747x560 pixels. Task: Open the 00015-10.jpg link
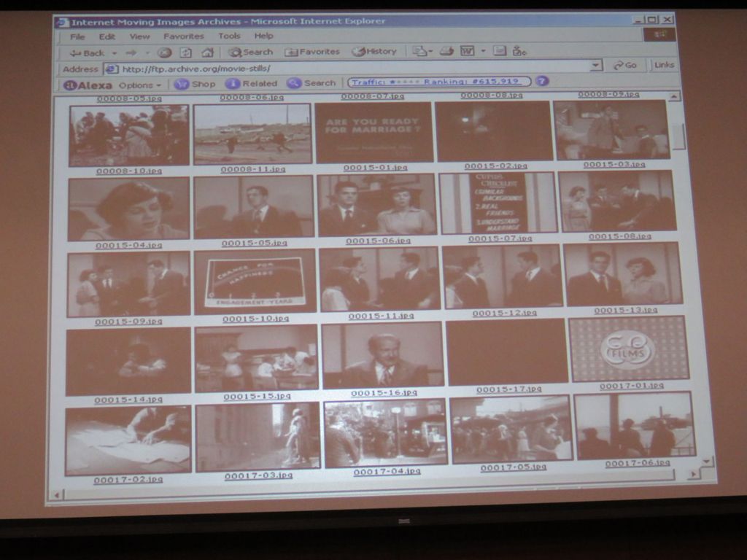(256, 319)
